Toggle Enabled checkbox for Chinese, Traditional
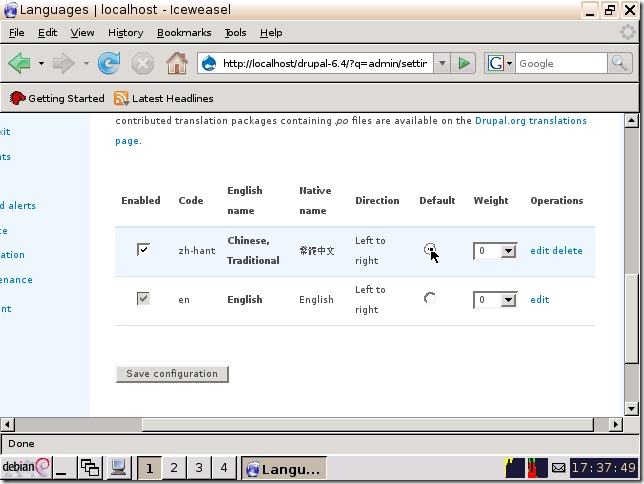 [x=143, y=249]
